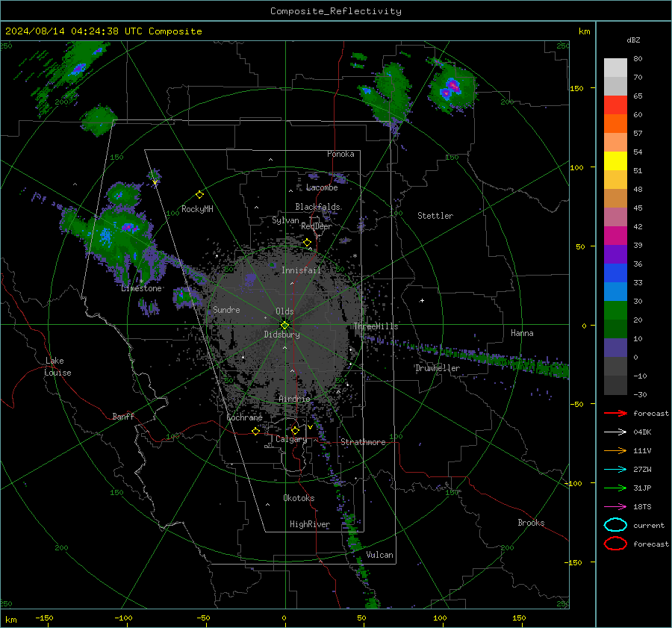Click the yellow diamond marker beside RockyMH
This screenshot has height=628, width=672.
[x=199, y=195]
